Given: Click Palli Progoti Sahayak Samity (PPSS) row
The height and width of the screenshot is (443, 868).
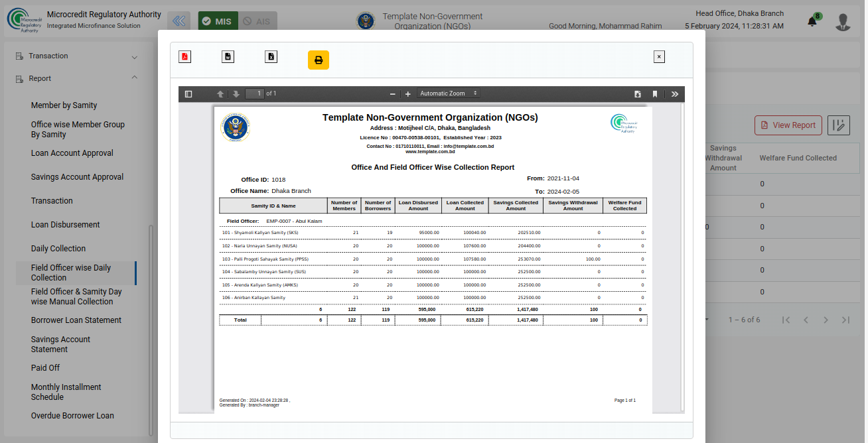Looking at the screenshot, I should click(433, 259).
